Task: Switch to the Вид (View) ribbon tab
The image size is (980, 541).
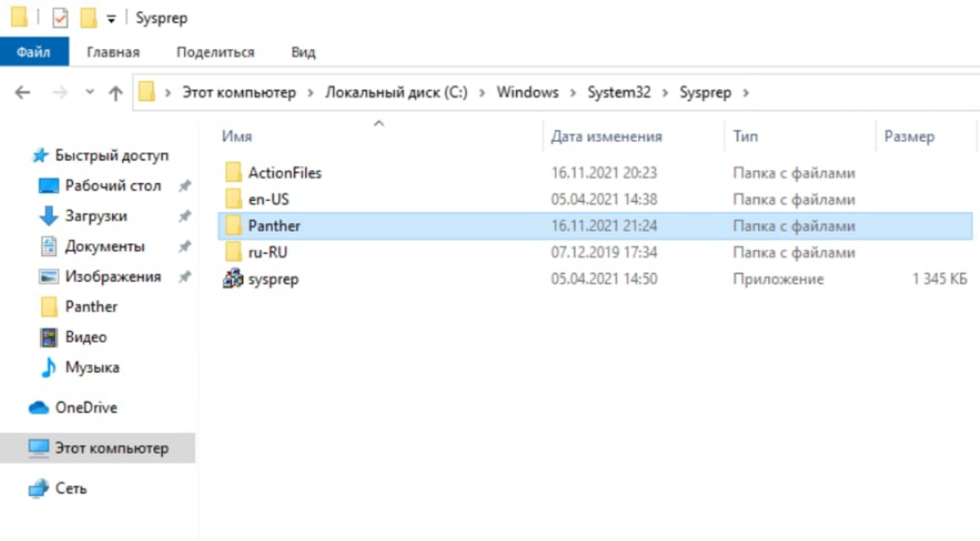Action: point(303,53)
